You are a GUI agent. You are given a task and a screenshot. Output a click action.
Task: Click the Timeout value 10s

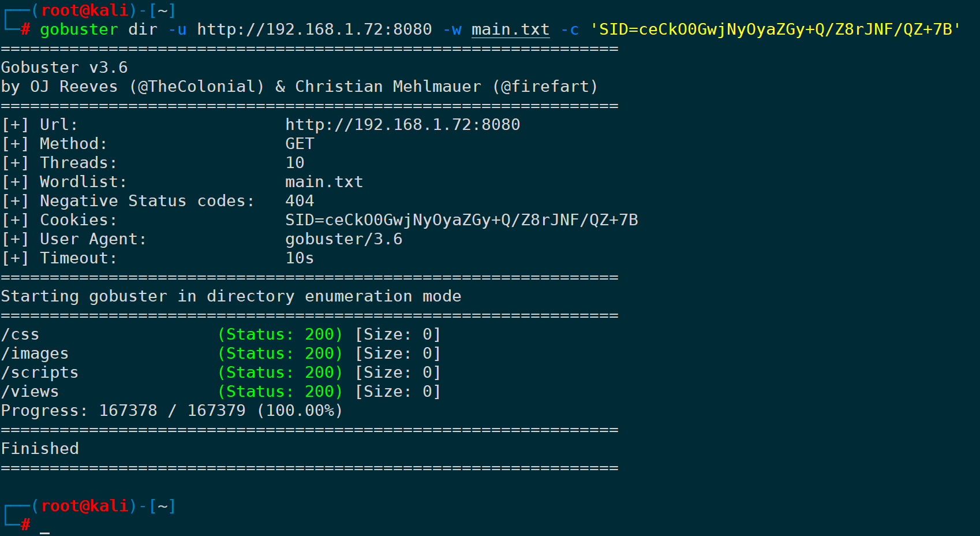pyautogui.click(x=300, y=258)
